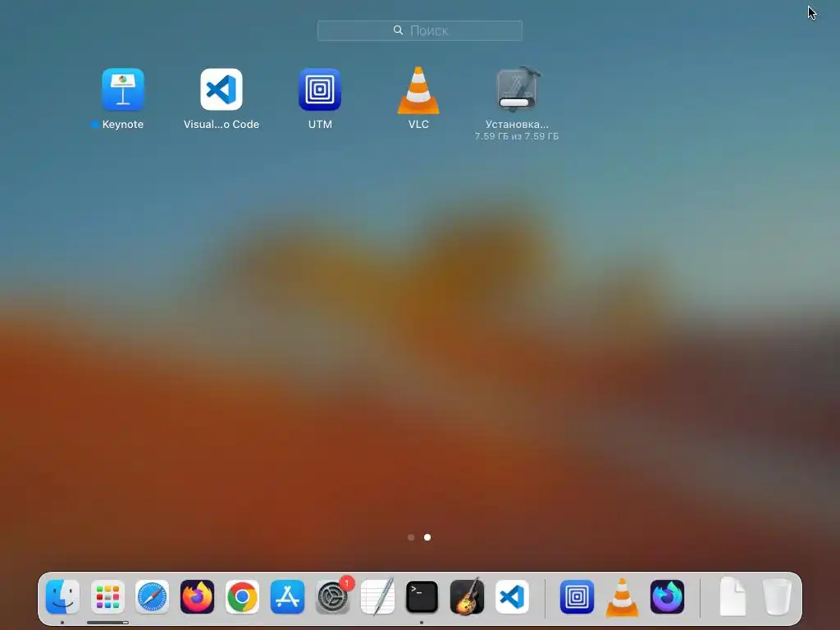This screenshot has width=840, height=630.
Task: Click the Launchpad icon in the Dock
Action: click(x=107, y=596)
